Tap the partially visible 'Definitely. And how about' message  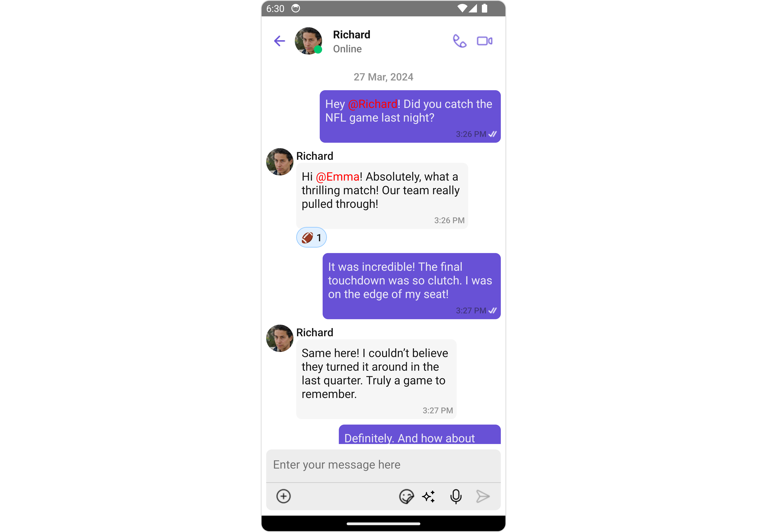click(420, 434)
